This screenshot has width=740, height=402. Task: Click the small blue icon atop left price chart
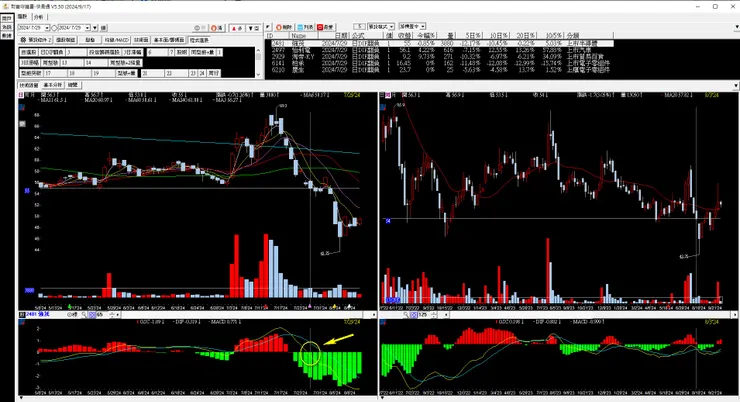tap(22, 108)
